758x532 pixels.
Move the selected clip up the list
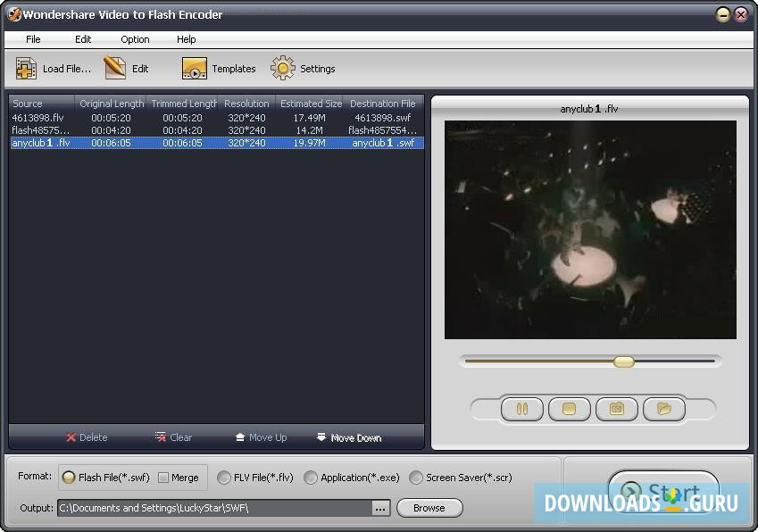pos(260,437)
